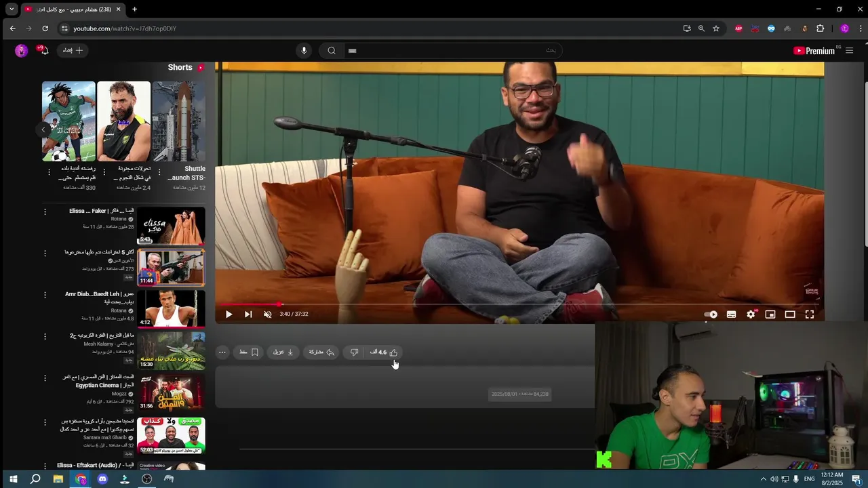
Task: Open the bearded footballer Short thumbnail
Action: pos(123,121)
